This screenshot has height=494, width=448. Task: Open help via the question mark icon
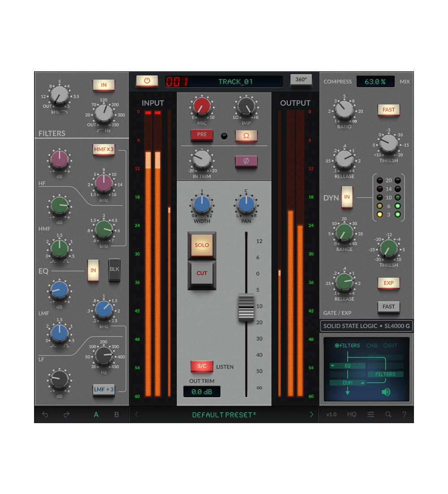pos(404,415)
